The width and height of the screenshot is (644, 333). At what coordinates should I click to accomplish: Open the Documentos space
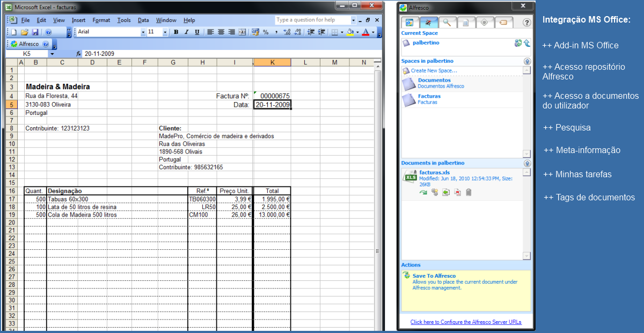[x=434, y=80]
